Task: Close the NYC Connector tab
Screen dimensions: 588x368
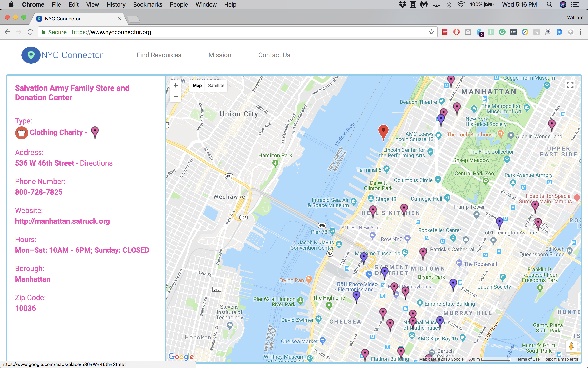Action: (120, 19)
